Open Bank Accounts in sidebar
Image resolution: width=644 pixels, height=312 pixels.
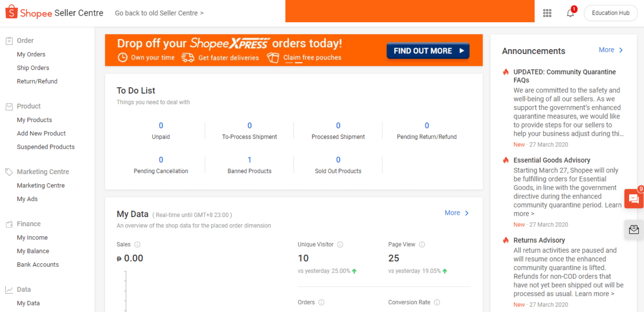click(38, 264)
